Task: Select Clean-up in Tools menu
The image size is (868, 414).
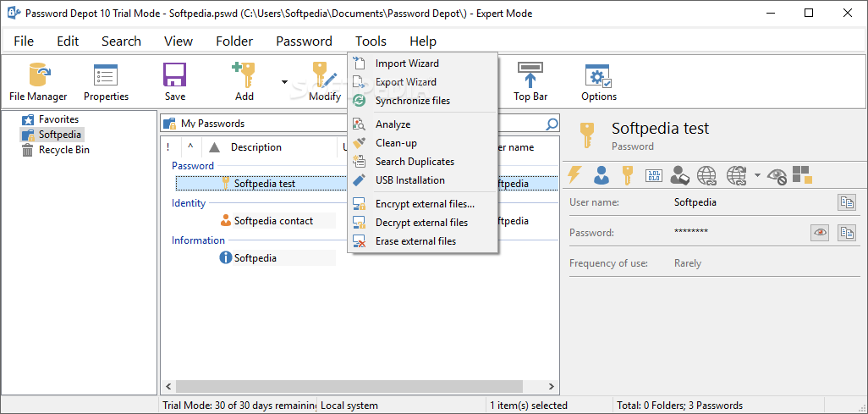Action: 423,143
